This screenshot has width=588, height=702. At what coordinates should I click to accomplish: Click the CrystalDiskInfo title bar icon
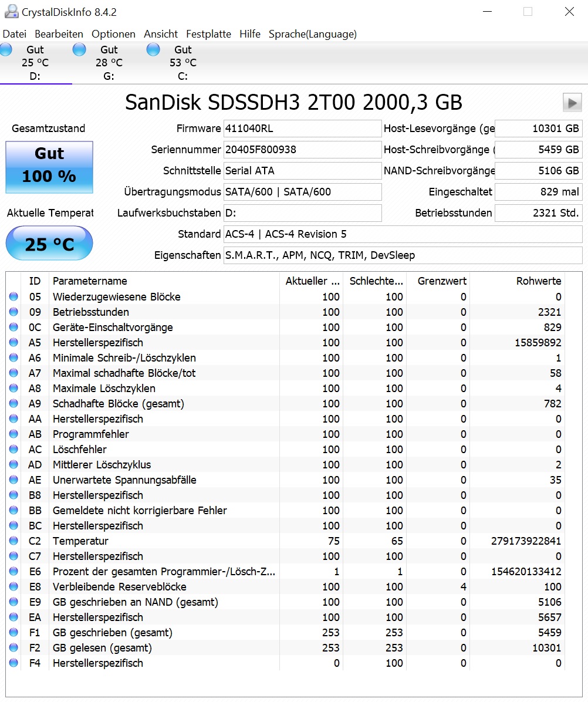click(12, 12)
